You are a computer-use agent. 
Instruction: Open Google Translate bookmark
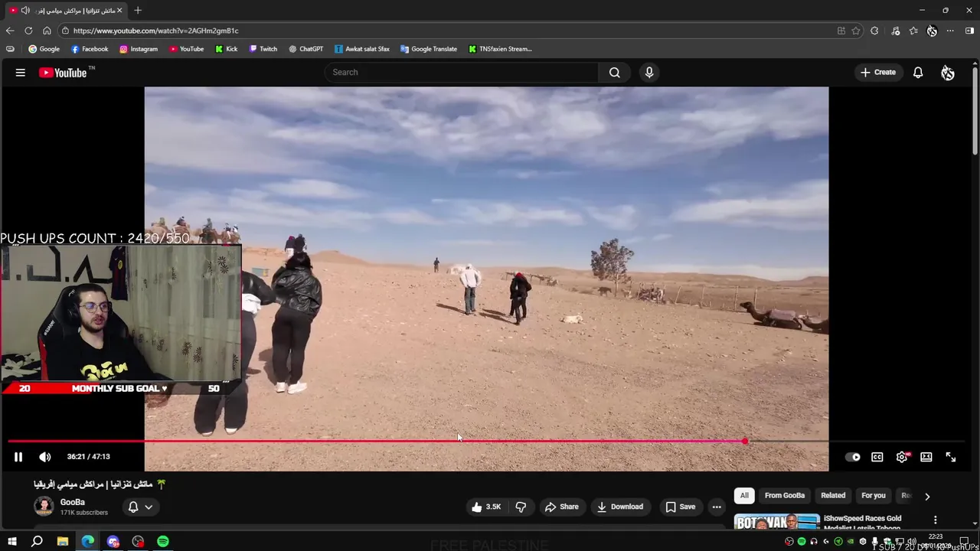(429, 49)
